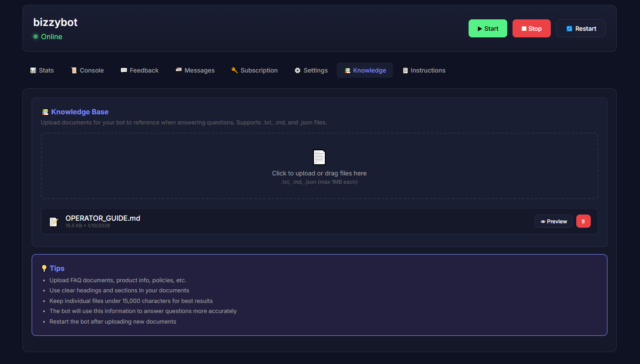Click the notepad icon beside OPERATOR_GUIDE.md
This screenshot has height=364, width=640.
tap(54, 222)
